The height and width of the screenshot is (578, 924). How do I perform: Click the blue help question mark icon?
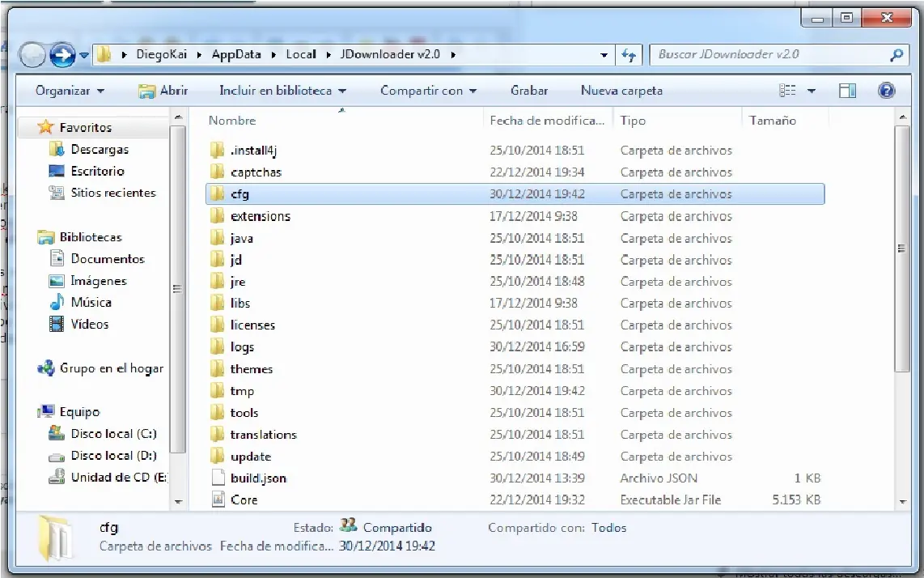click(886, 91)
